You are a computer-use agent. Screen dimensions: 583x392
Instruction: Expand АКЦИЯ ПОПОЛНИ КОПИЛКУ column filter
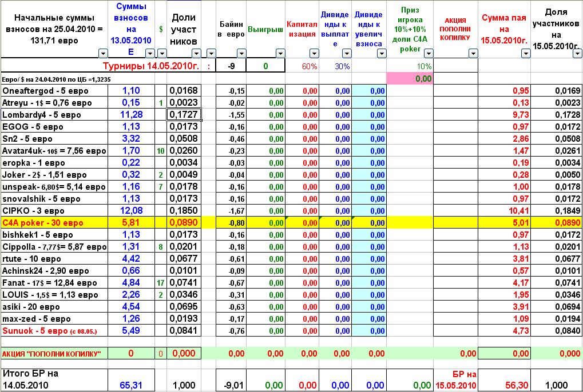pos(473,54)
